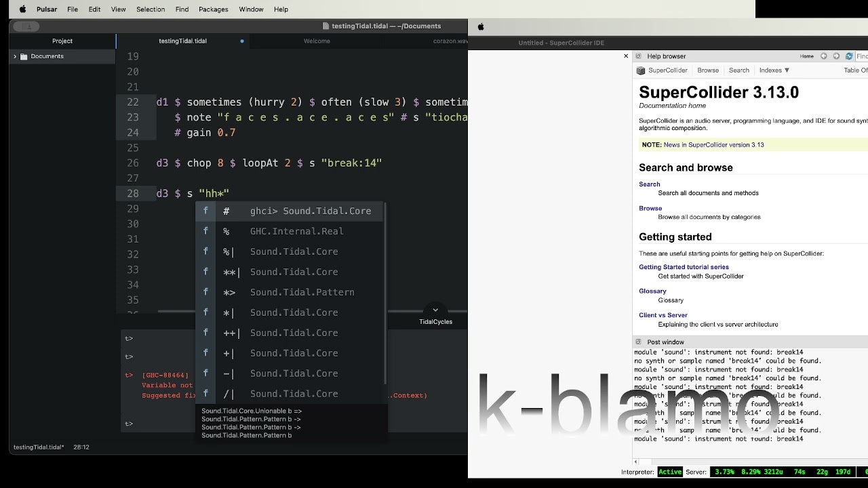Open the Table Of Contents dropdown
The image size is (868, 488).
(855, 70)
